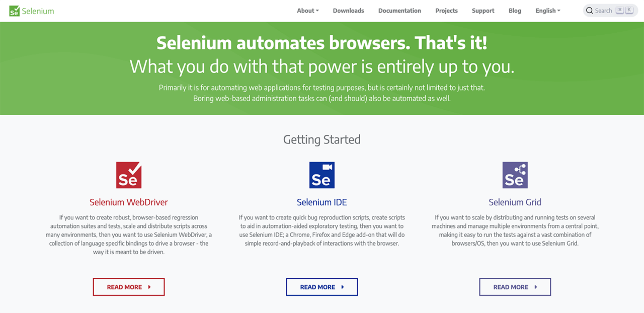Click the magnifying glass search icon
Image resolution: width=644 pixels, height=313 pixels.
tap(590, 11)
